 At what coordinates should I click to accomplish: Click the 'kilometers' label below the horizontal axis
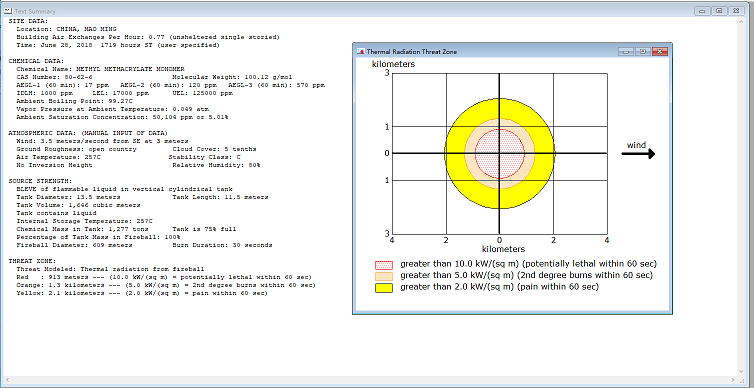coord(503,249)
